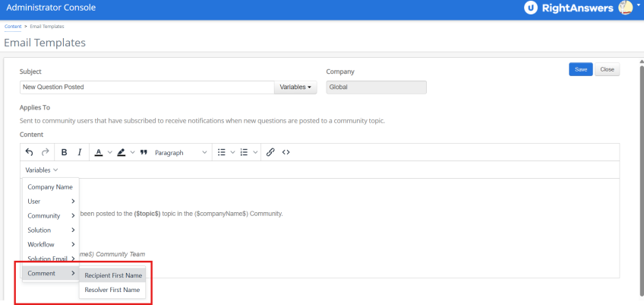The image size is (644, 305).
Task: Toggle bold formatting
Action: [65, 152]
